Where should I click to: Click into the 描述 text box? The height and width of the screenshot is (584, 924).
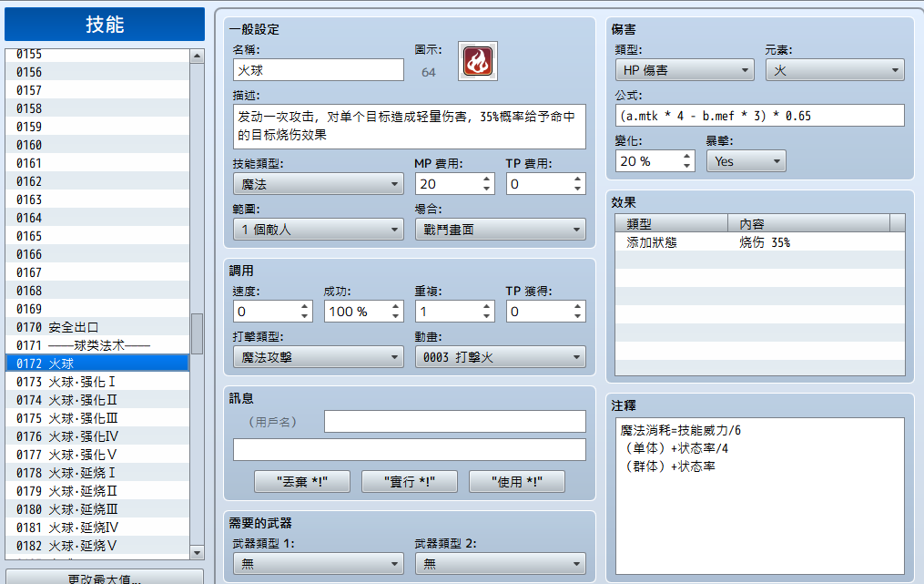click(x=410, y=127)
